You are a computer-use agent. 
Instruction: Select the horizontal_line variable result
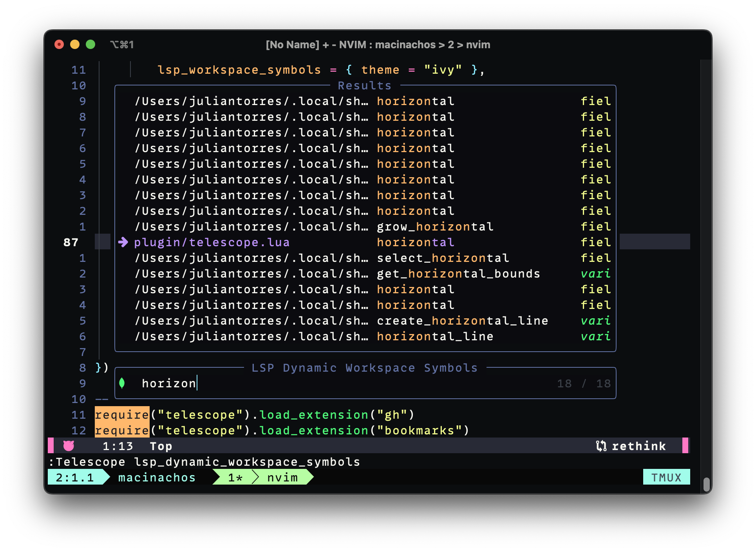click(435, 336)
